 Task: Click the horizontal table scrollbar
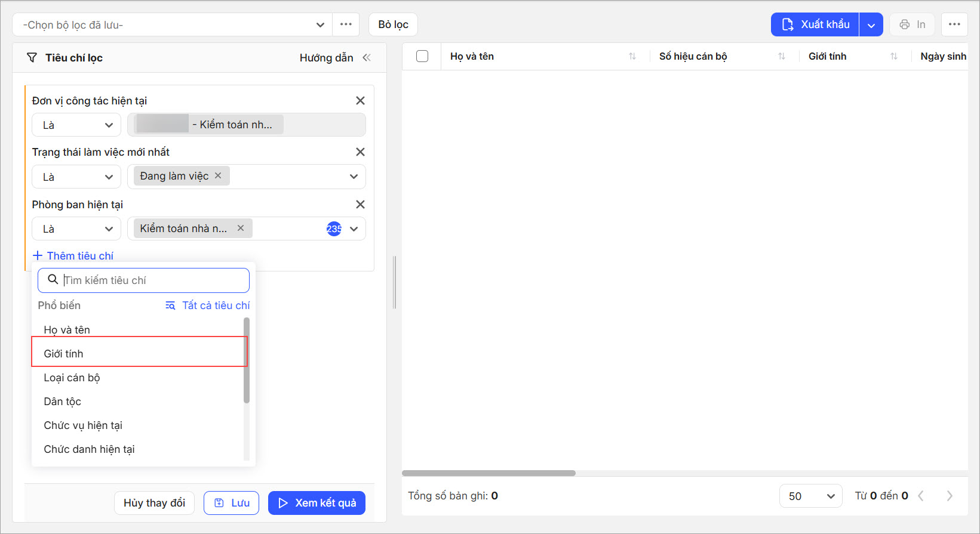click(489, 473)
